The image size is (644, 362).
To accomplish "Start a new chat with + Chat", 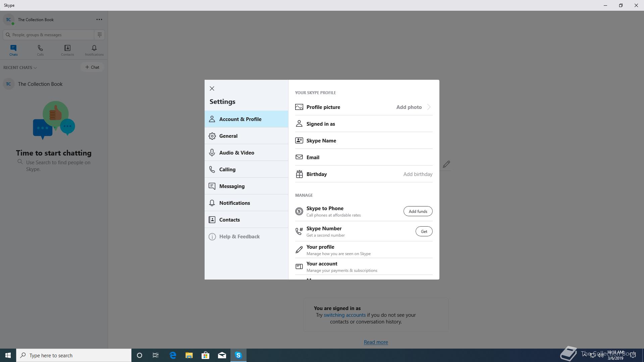I will [x=92, y=67].
